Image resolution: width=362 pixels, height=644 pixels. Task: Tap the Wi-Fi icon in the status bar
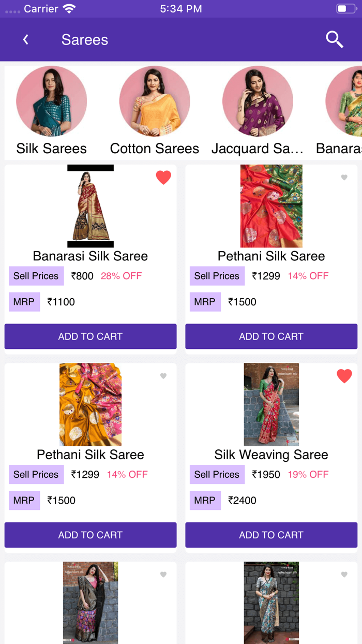69,8
